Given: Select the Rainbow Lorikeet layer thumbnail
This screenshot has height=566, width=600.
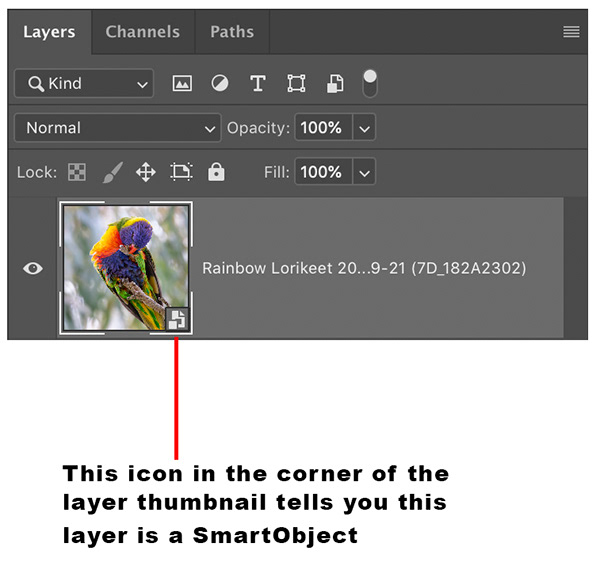Looking at the screenshot, I should coord(126,268).
